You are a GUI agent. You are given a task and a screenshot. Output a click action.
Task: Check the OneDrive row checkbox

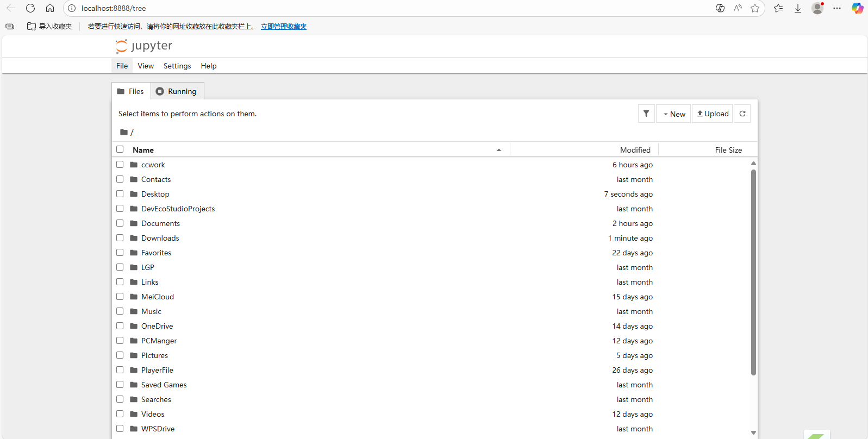point(120,326)
